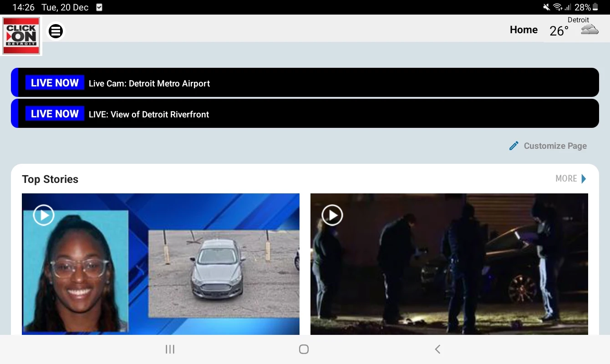The width and height of the screenshot is (610, 364).
Task: Click the Top Stories section heading
Action: click(x=50, y=179)
